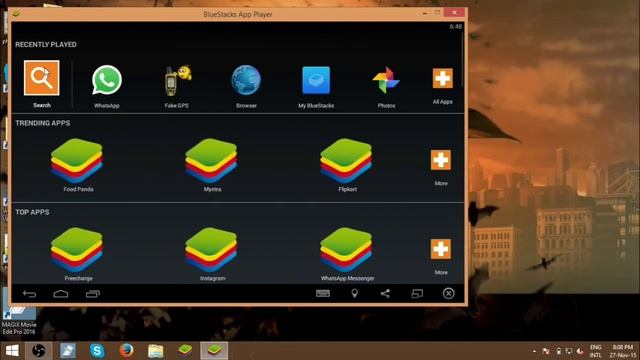Expand hidden system tray icons arrow

(x=534, y=351)
